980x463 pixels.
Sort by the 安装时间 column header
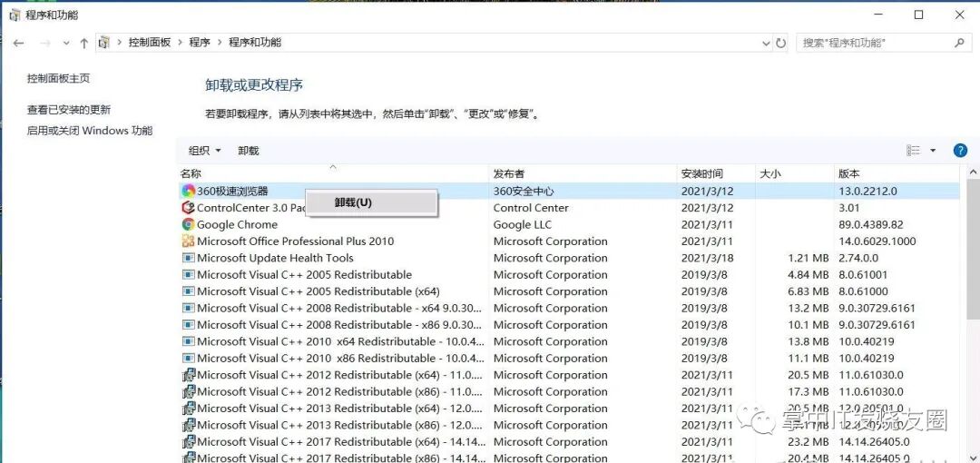click(x=716, y=173)
